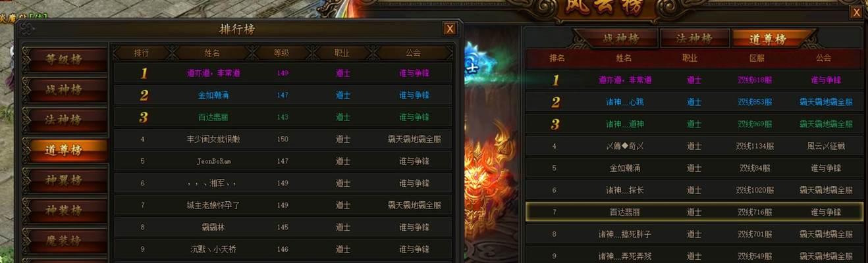The image size is (868, 263).
Task: Switch 风云榜 to the 法神榜 tab
Action: pyautogui.click(x=694, y=39)
